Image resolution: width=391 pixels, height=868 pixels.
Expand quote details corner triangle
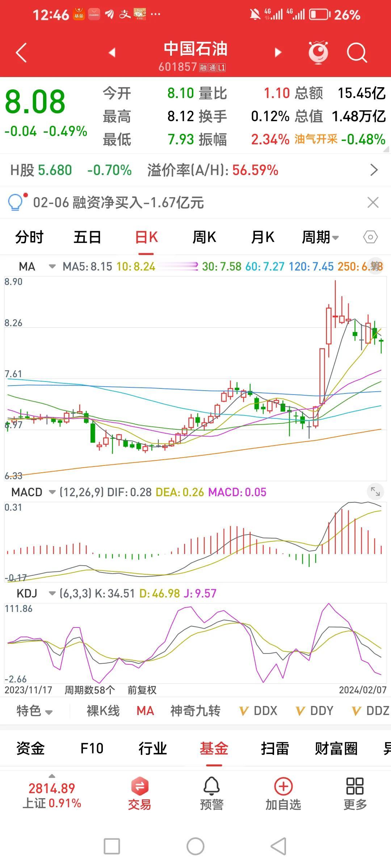[386, 149]
